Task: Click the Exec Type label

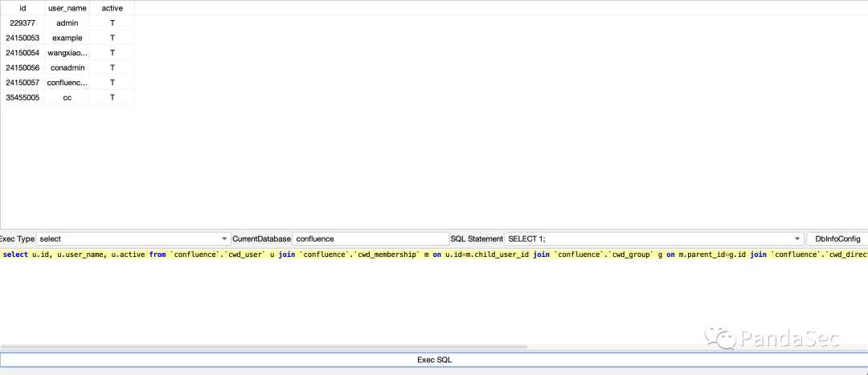Action: coord(17,239)
